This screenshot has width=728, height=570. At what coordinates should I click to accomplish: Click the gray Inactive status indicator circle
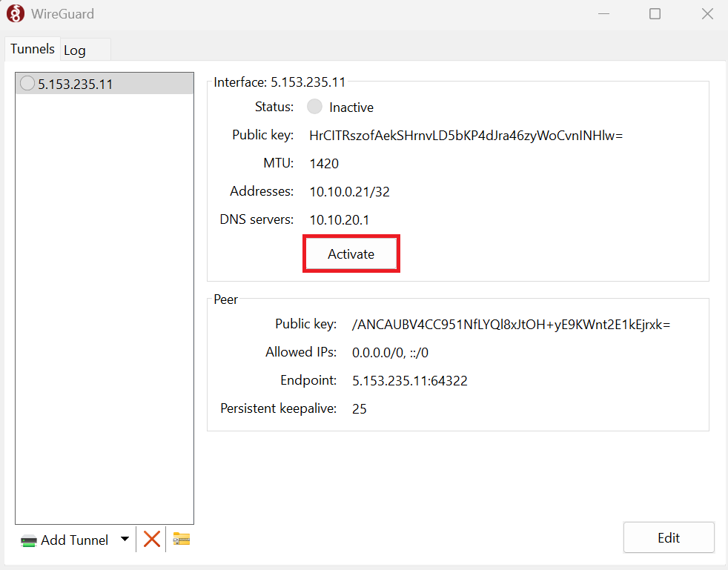pos(315,107)
